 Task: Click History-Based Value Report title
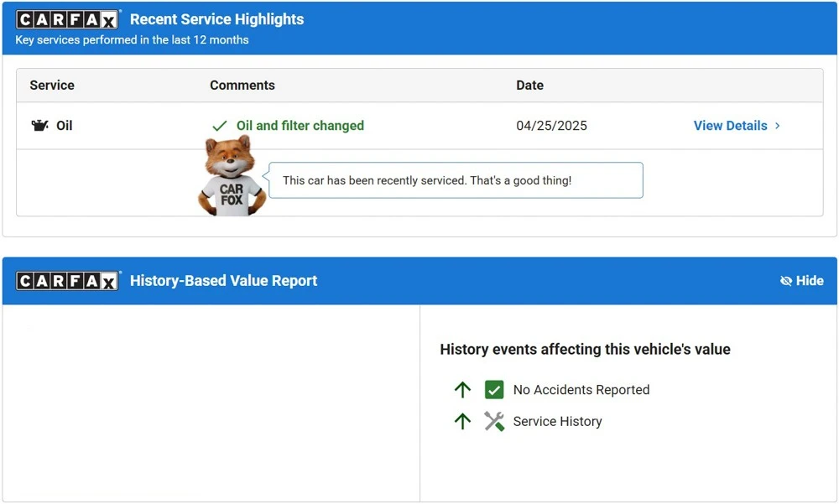click(x=224, y=281)
